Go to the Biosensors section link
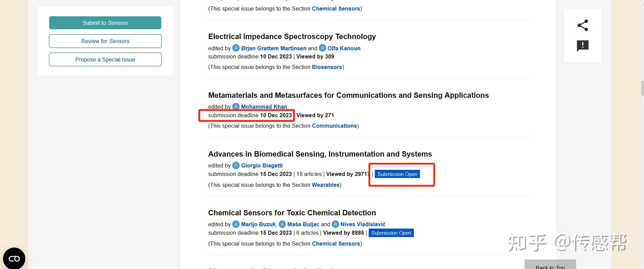Viewport: 644px width, 269px height. coord(327,67)
